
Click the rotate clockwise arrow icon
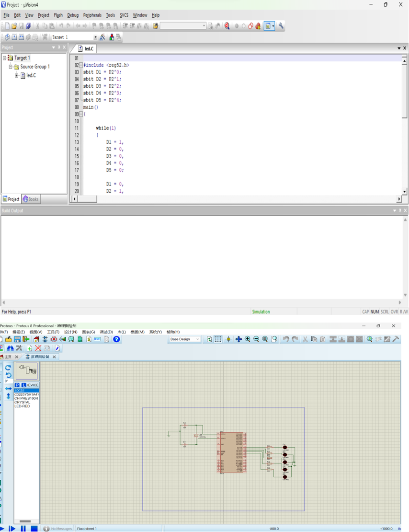click(x=8, y=368)
